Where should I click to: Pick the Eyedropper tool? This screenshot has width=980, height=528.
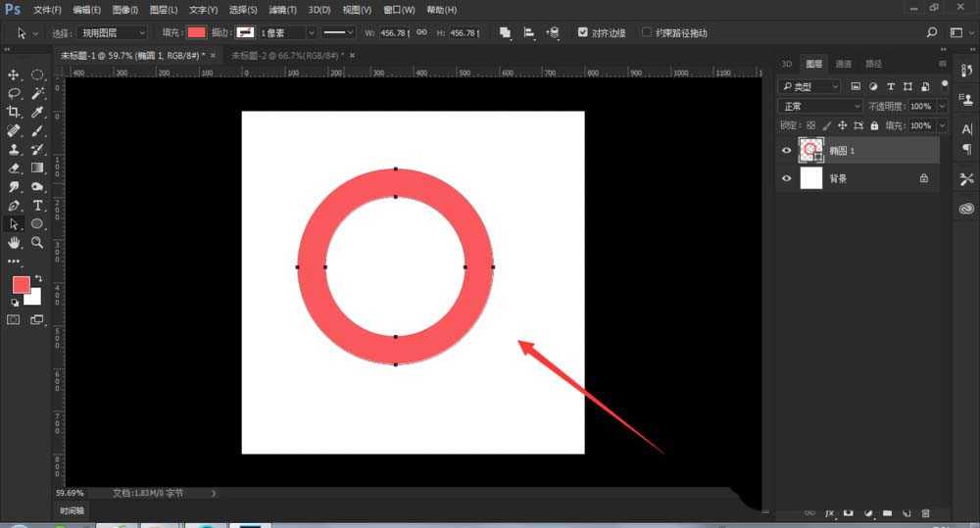[37, 113]
